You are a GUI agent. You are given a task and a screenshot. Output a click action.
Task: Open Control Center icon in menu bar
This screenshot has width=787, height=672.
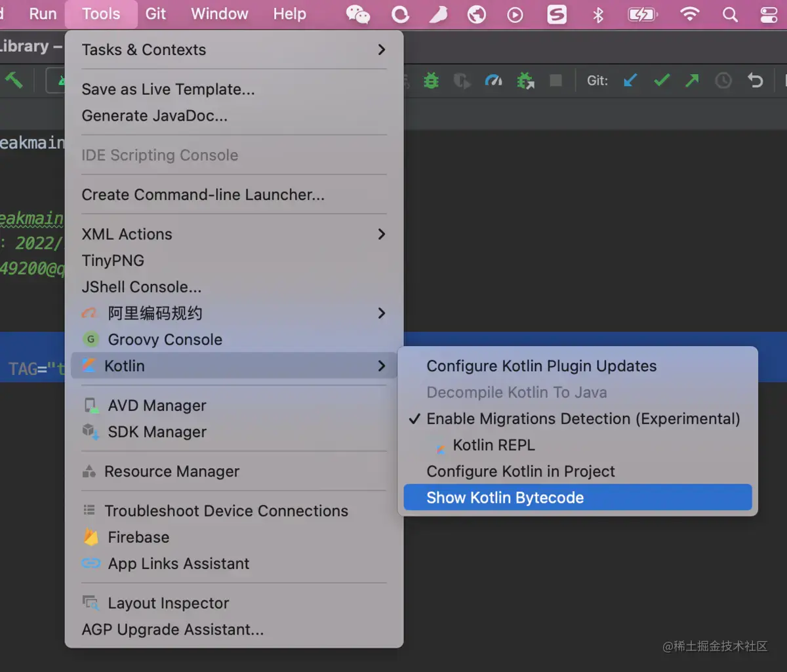pyautogui.click(x=768, y=14)
